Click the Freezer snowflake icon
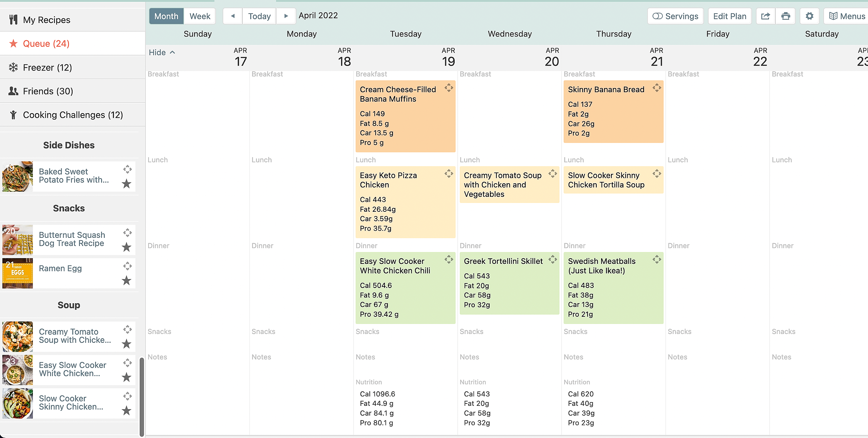The width and height of the screenshot is (868, 438). pyautogui.click(x=13, y=67)
